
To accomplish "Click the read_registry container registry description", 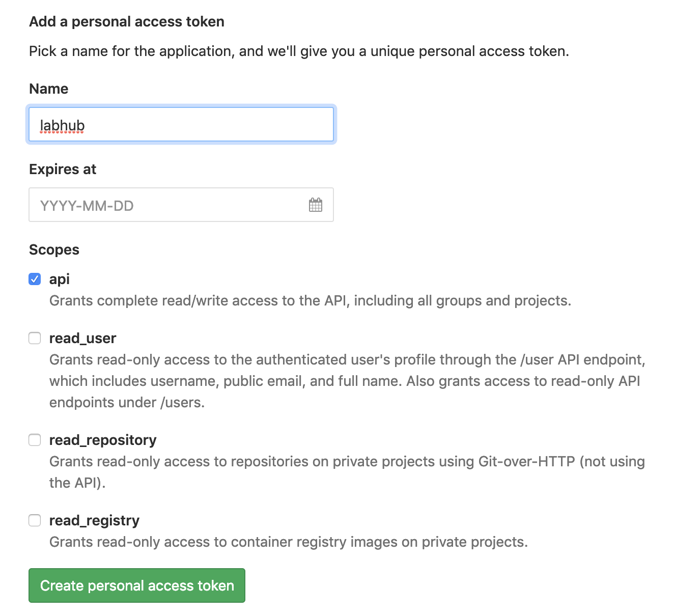I will point(288,542).
